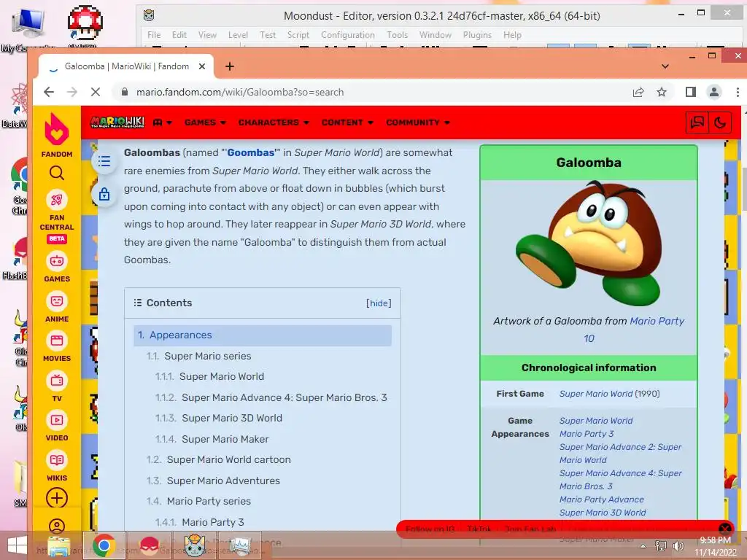747x560 pixels.
Task: Open the Games sidebar icon
Action: click(57, 261)
